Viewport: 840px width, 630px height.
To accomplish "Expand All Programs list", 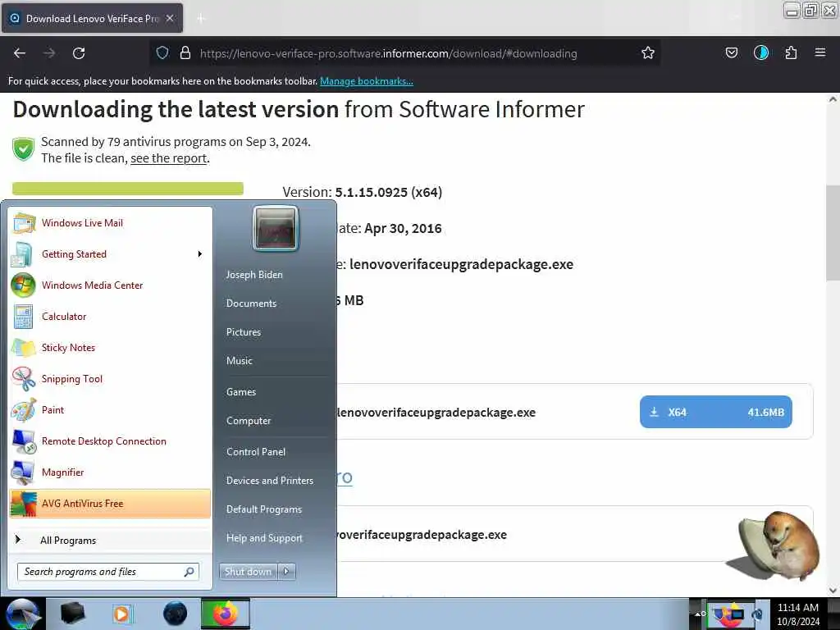I will [68, 540].
